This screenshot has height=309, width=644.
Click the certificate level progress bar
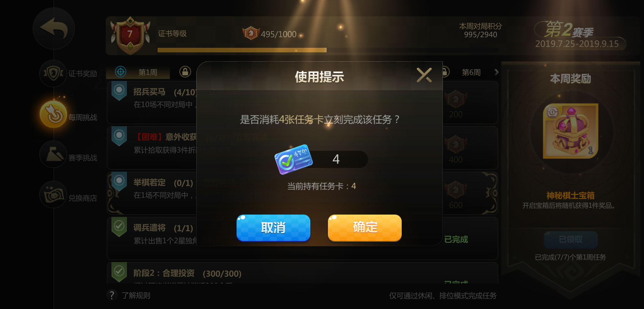pos(328,50)
